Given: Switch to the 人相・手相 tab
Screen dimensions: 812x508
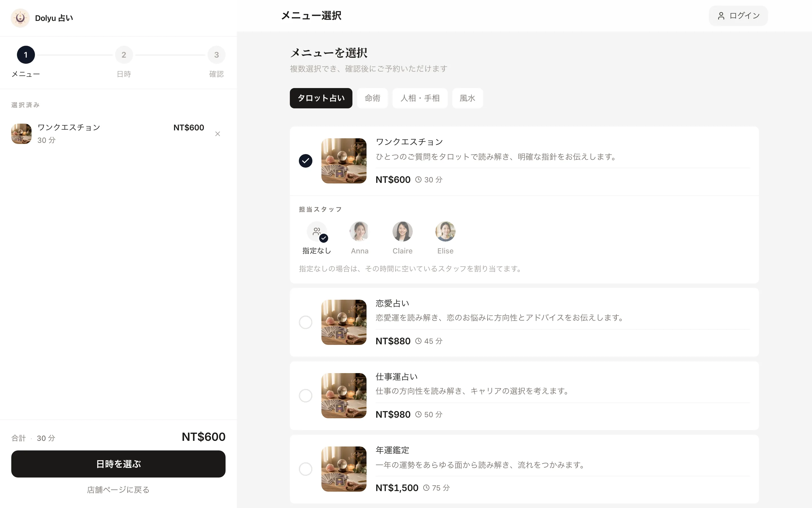Looking at the screenshot, I should click(420, 98).
